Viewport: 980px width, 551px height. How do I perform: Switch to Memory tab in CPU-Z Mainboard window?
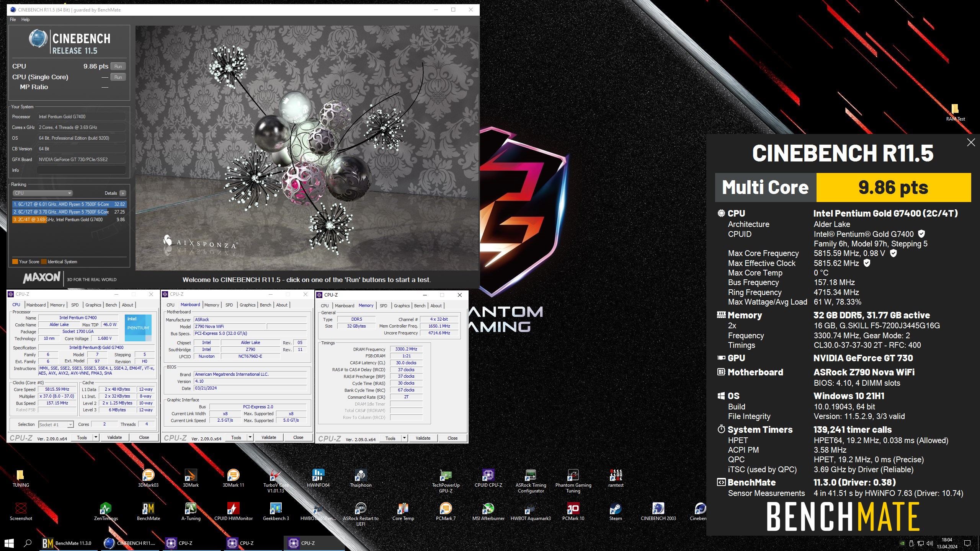(212, 305)
